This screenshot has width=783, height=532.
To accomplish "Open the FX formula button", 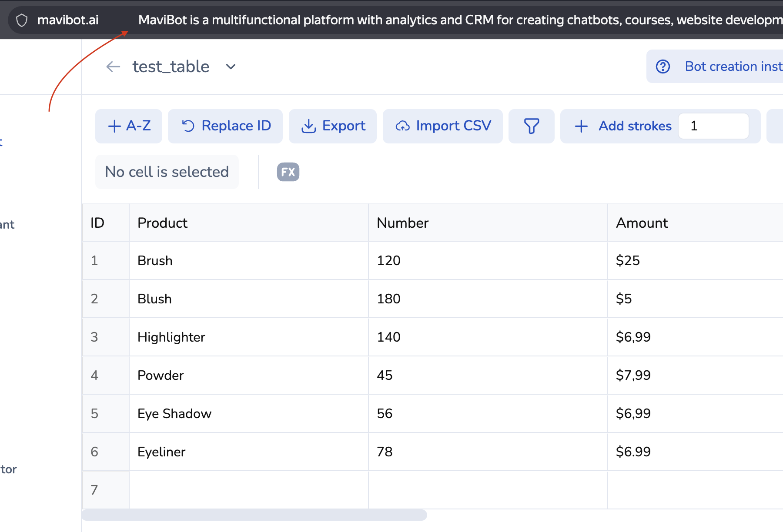I will click(288, 172).
